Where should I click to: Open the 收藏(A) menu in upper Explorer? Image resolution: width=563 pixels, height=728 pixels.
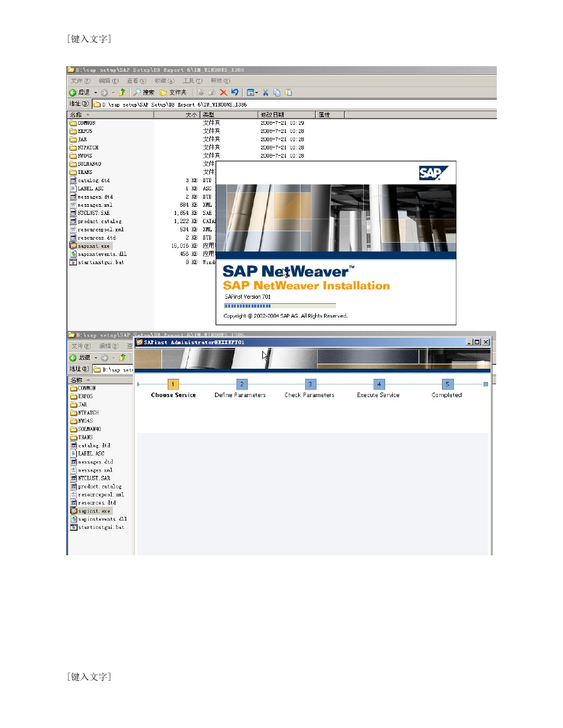(x=165, y=81)
